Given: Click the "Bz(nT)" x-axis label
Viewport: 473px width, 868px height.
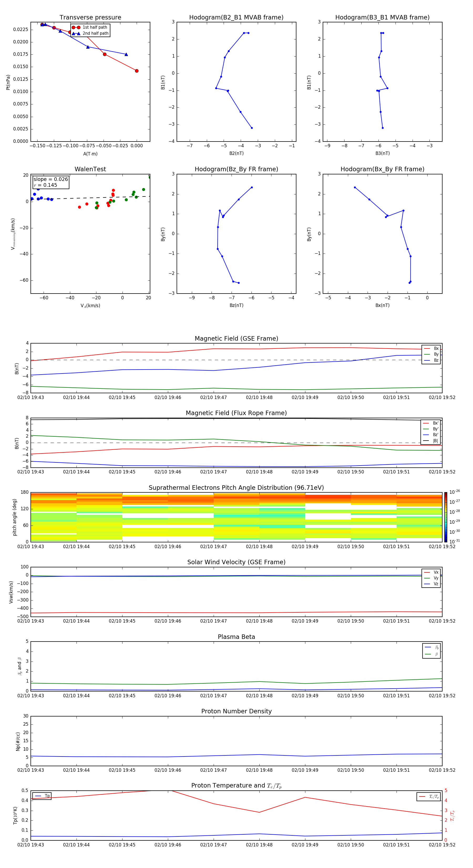Looking at the screenshot, I should pos(236,305).
